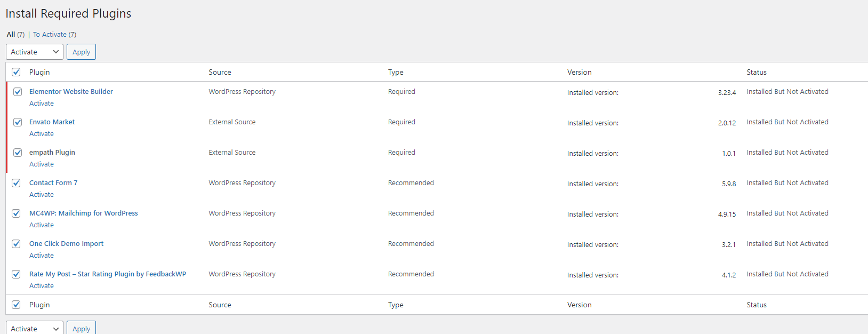Open the bottom bulk actions Activate dropdown
Viewport: 868px width, 334px height.
(x=35, y=328)
